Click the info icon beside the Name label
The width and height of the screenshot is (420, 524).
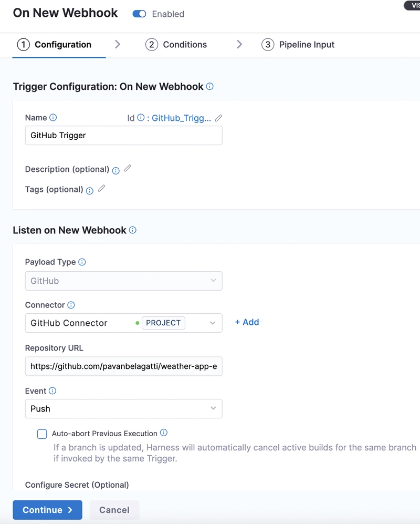coord(53,118)
